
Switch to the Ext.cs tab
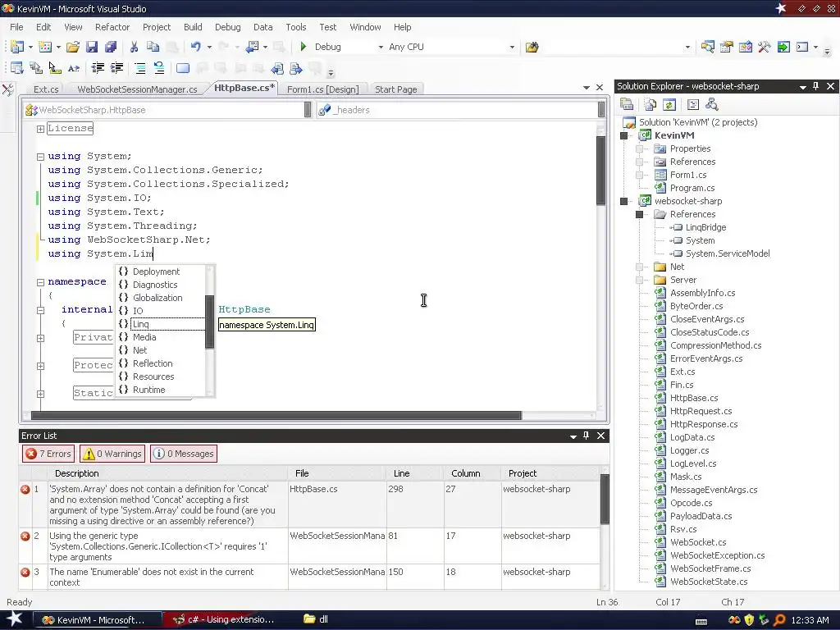click(46, 89)
